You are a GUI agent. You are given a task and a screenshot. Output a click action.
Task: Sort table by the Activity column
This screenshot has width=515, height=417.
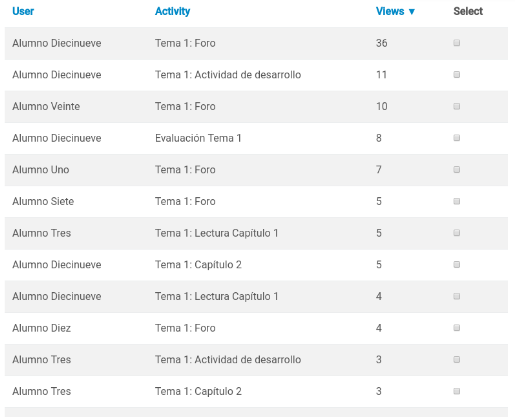pyautogui.click(x=172, y=11)
